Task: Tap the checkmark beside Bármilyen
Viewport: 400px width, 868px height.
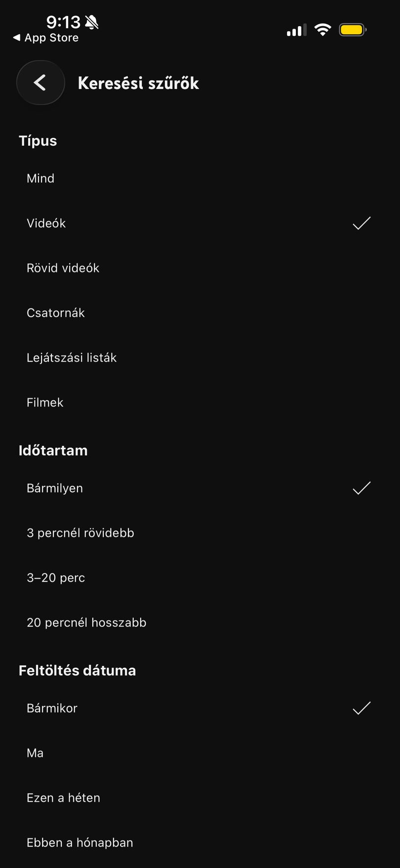Action: click(x=361, y=488)
